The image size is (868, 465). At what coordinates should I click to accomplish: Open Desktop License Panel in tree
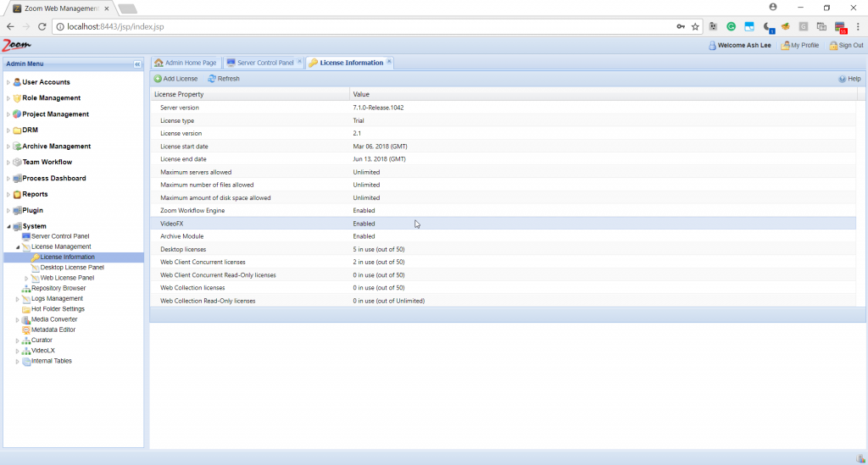[72, 268]
